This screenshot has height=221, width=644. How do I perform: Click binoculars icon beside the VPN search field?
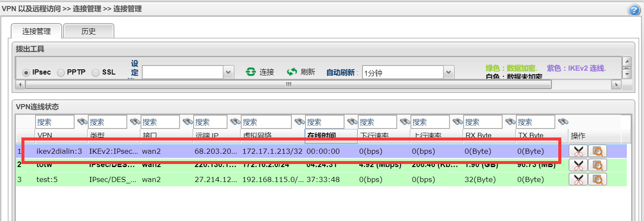pyautogui.click(x=82, y=122)
